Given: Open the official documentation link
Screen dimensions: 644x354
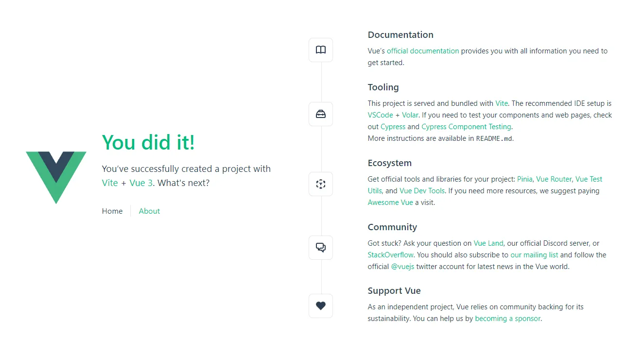Looking at the screenshot, I should 423,51.
